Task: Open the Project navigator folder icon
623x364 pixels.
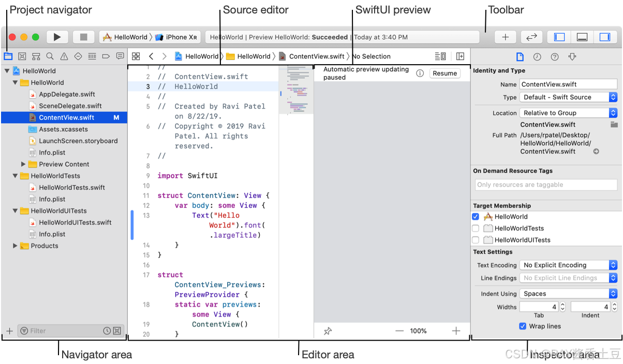Action: pos(8,56)
